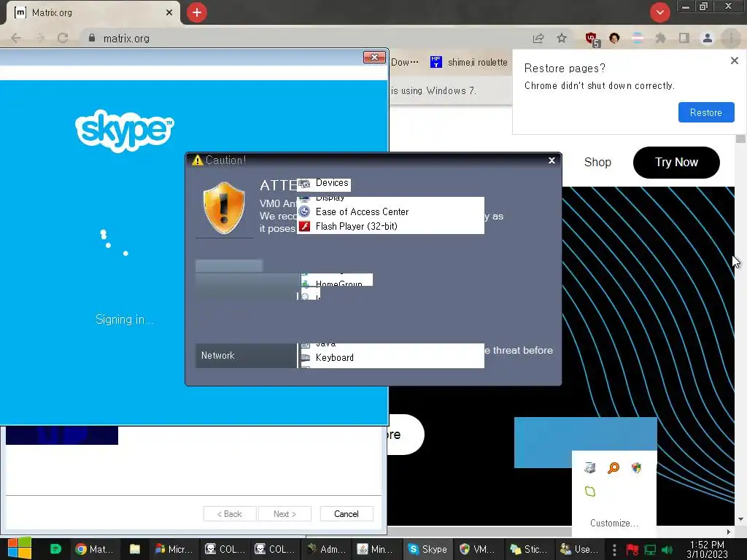Screen dimensions: 747x560
Task: Click the orange warning shield icon
Action: [224, 208]
